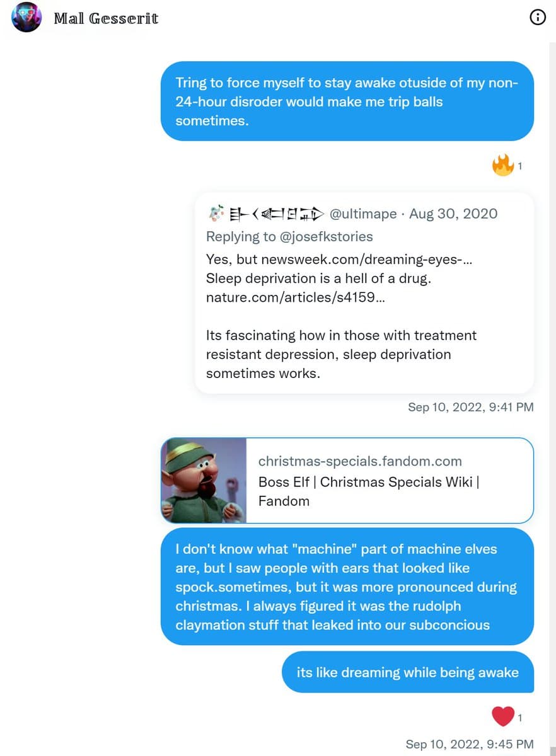Click christmas-specials.fandom.com domain text
The image size is (556, 756).
[x=360, y=461]
